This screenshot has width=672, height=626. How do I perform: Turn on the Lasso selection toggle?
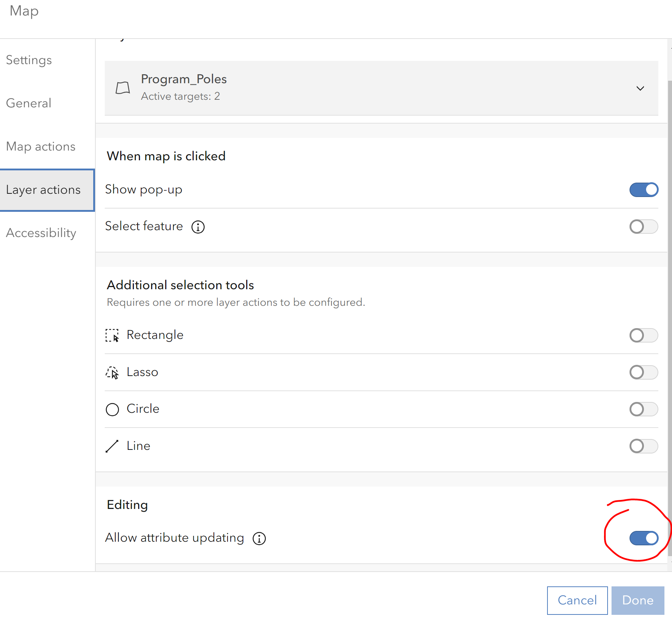[x=644, y=372]
